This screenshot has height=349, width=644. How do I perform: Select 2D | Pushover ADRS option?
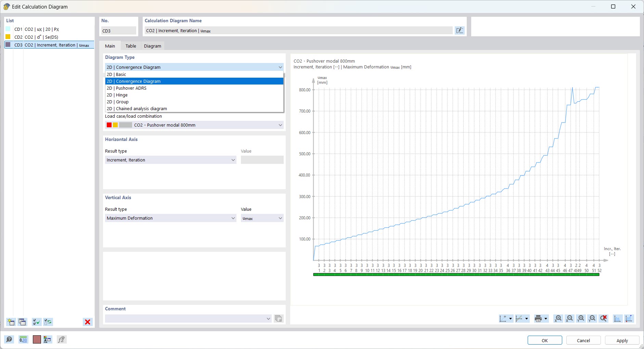194,88
